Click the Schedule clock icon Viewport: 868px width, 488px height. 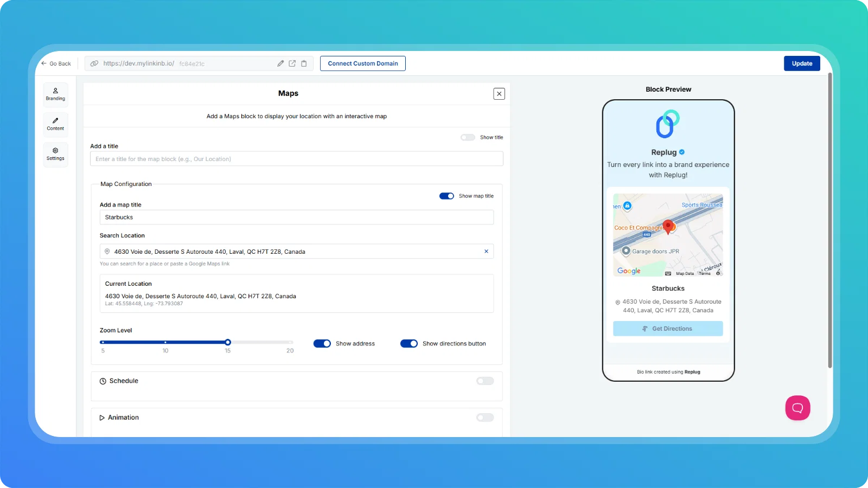[x=103, y=381]
